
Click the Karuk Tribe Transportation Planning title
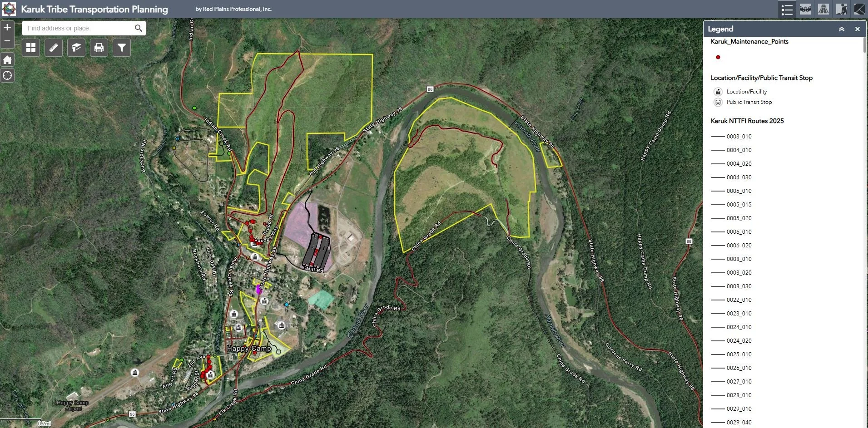[x=94, y=9]
